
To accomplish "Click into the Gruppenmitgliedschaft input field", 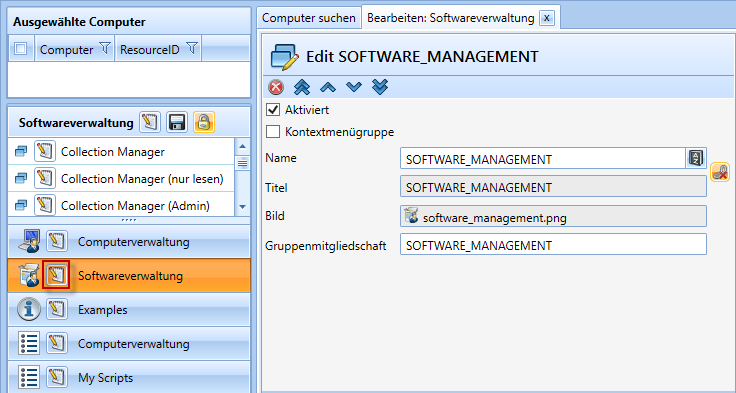I will [553, 245].
